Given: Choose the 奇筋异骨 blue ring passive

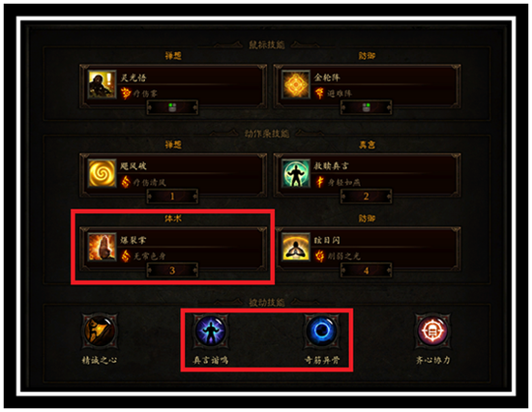Looking at the screenshot, I should (321, 331).
